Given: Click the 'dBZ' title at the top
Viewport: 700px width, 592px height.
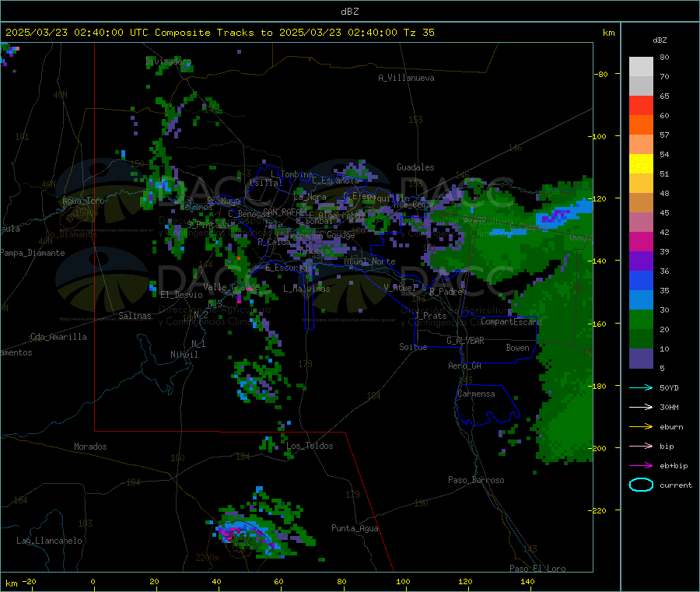Looking at the screenshot, I should 349,12.
